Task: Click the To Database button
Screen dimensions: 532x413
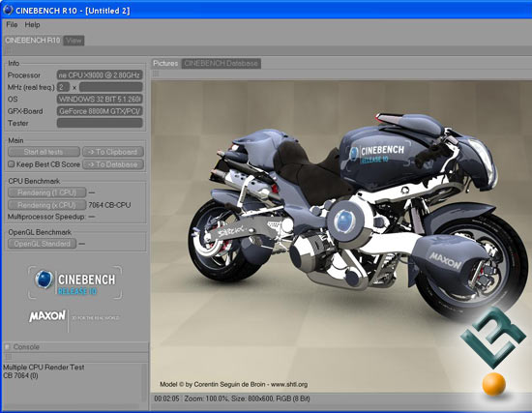Action: click(113, 164)
